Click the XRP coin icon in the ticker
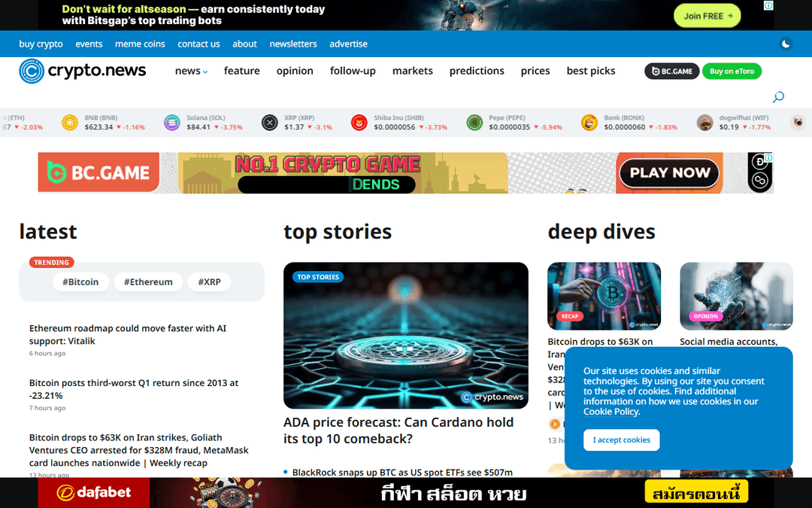The image size is (812, 508). (x=269, y=123)
